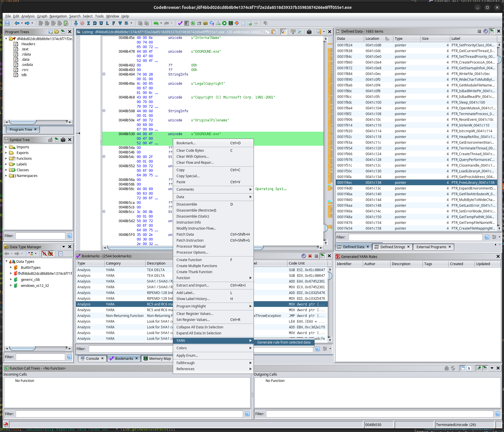Click the green Run script play icon

tap(224, 23)
